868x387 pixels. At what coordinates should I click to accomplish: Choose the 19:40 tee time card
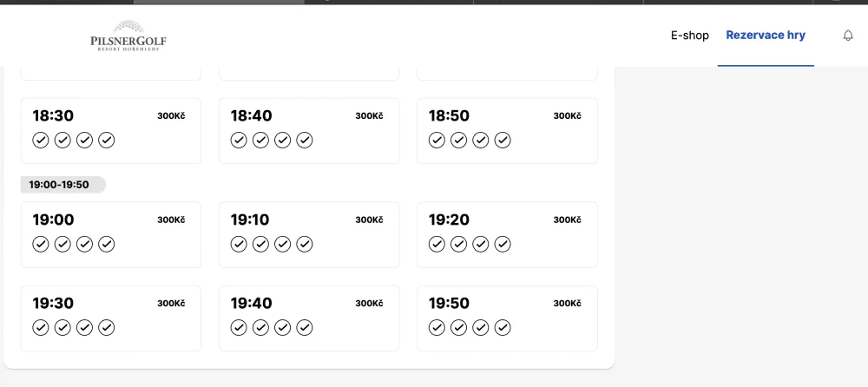[309, 318]
